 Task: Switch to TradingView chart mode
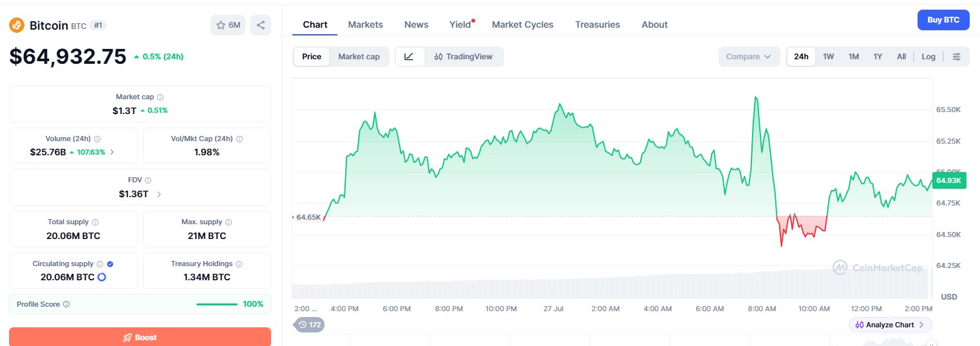[464, 57]
